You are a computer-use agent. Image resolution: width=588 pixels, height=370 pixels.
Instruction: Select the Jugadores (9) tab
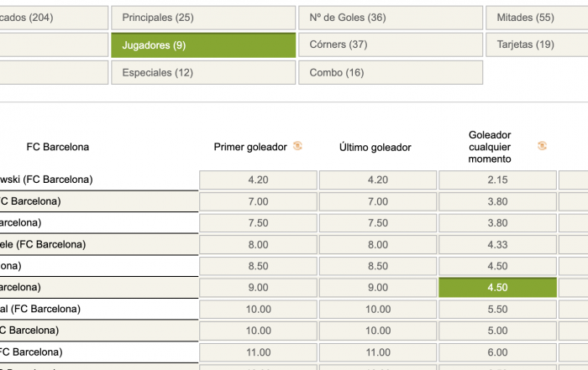203,44
